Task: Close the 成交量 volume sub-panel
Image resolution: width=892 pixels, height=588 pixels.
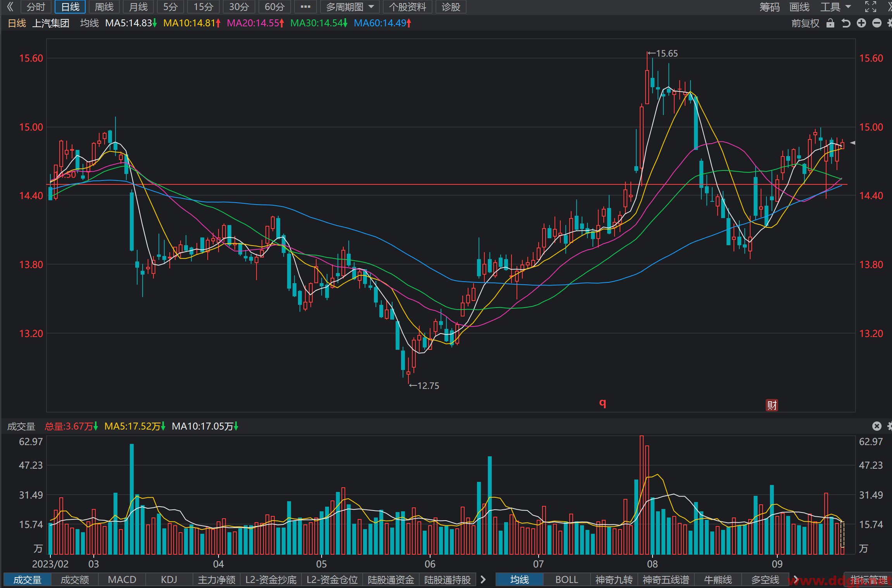Action: (877, 426)
